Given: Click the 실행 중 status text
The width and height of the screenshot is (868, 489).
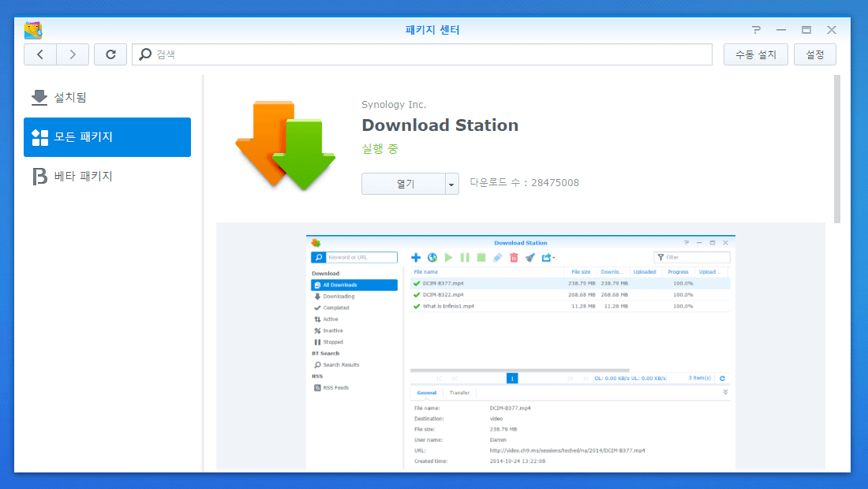Looking at the screenshot, I should [x=380, y=149].
